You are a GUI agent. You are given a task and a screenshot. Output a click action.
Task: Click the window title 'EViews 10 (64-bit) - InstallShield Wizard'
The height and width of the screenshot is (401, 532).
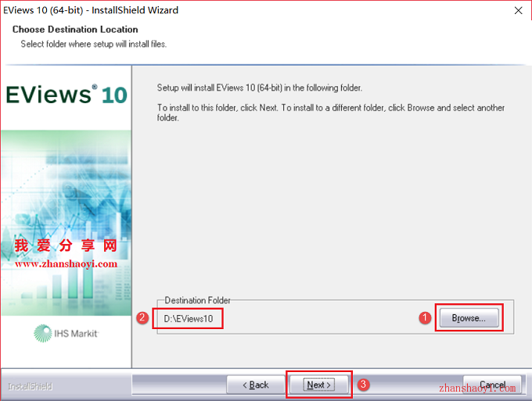tap(91, 10)
